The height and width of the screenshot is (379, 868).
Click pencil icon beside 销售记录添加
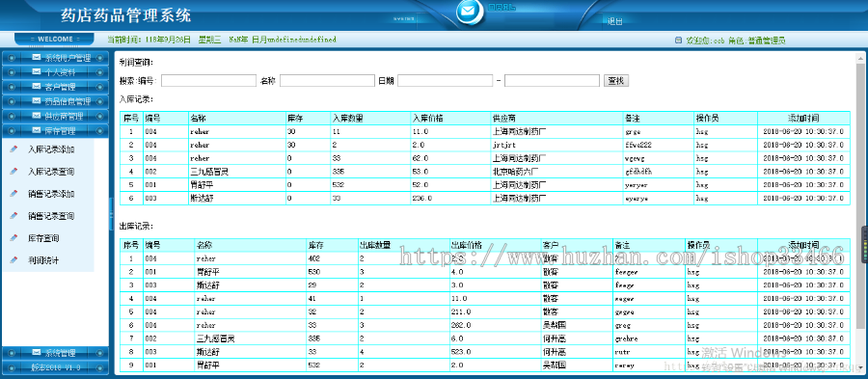point(14,194)
